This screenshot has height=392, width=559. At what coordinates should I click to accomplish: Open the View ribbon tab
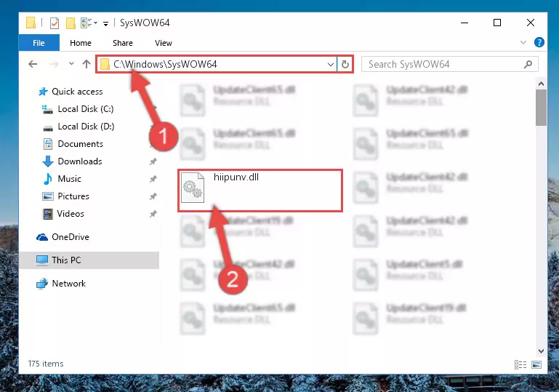click(164, 43)
